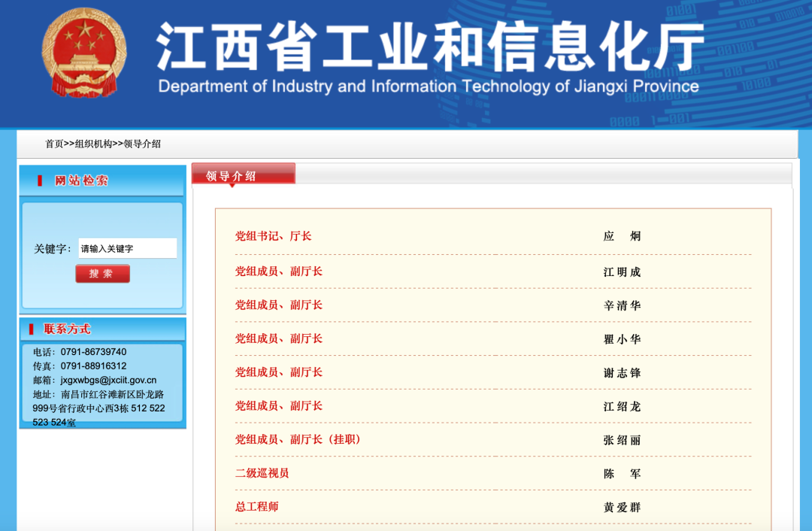This screenshot has height=531, width=812.
Task: Select leader name 应炯
Action: tap(622, 236)
